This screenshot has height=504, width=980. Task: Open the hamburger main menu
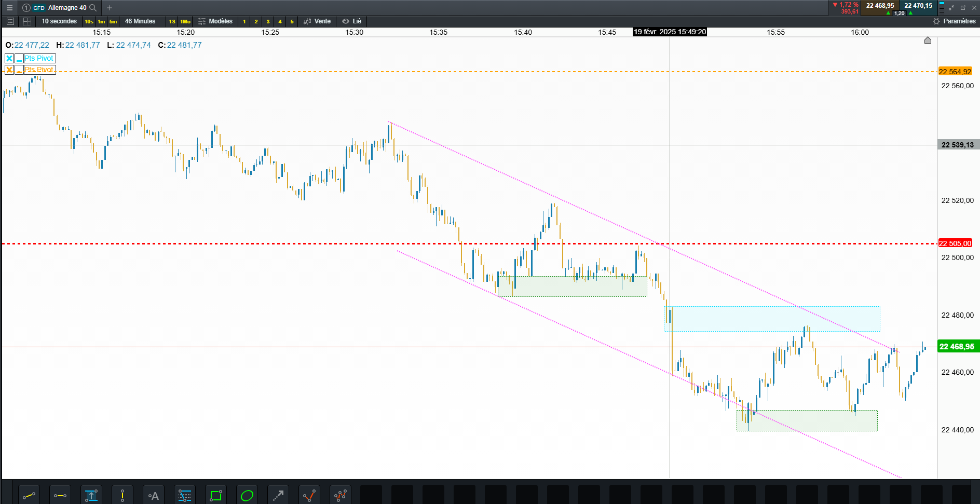tap(9, 8)
